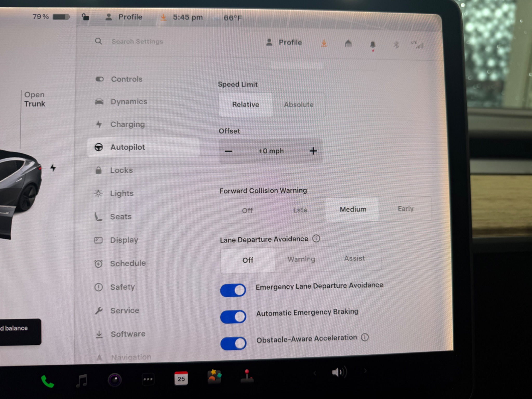Tap the Bluetooth icon
This screenshot has width=532, height=399.
pyautogui.click(x=396, y=45)
